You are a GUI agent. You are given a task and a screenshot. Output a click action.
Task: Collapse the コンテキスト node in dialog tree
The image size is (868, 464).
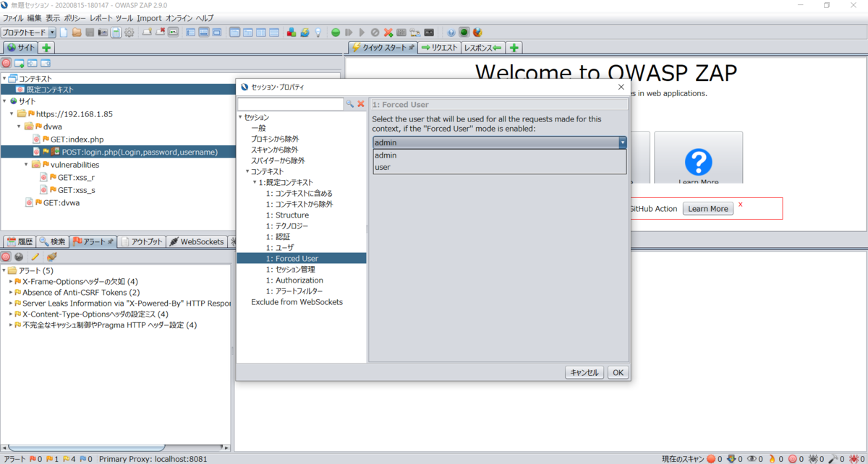[x=247, y=171]
